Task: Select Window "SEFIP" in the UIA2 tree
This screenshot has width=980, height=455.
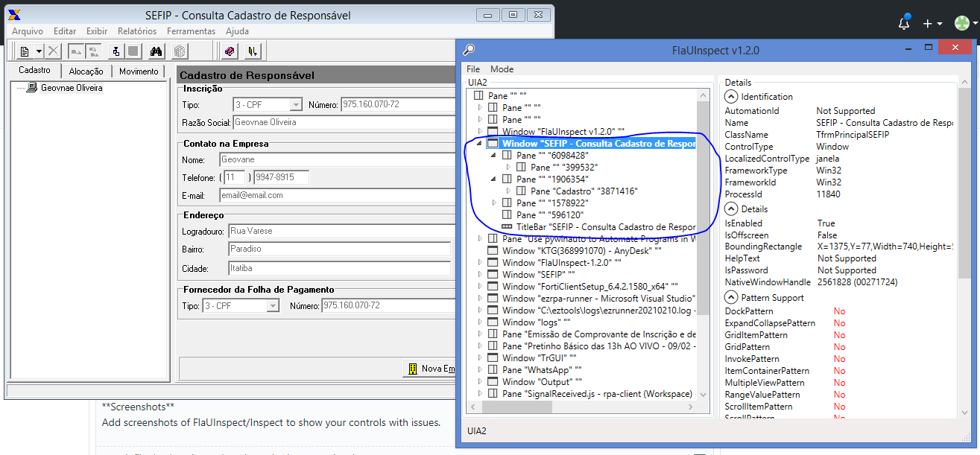Action: [538, 275]
